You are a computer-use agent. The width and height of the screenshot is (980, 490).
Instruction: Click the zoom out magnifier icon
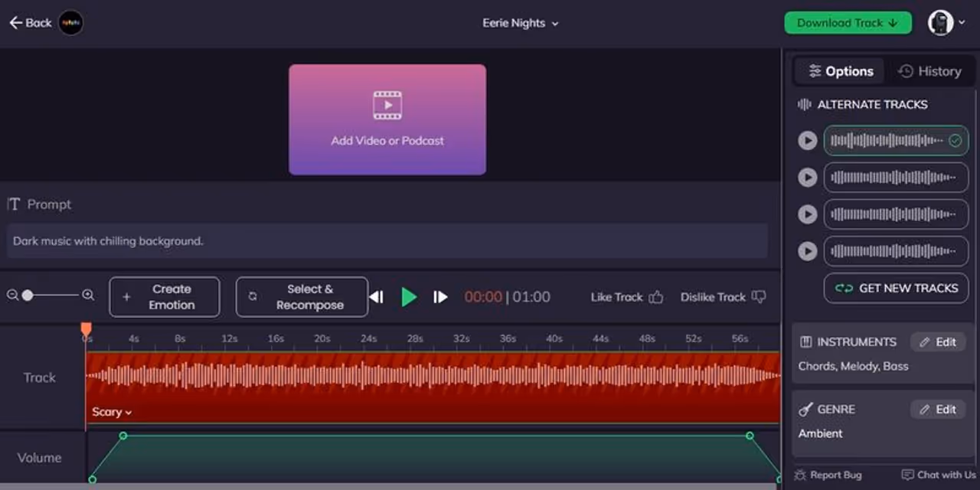[x=12, y=295]
